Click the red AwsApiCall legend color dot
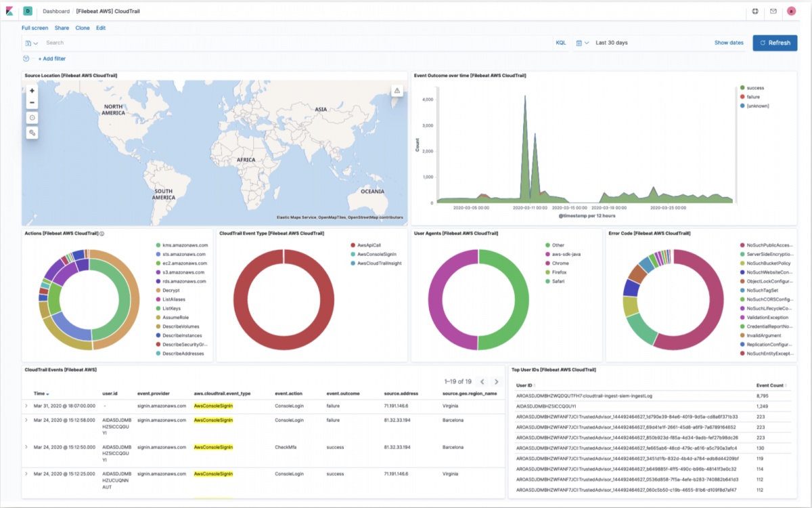The height and width of the screenshot is (508, 812). point(353,245)
